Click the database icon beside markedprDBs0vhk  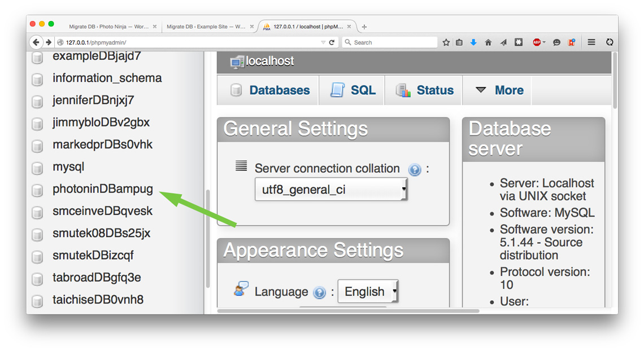tap(37, 145)
